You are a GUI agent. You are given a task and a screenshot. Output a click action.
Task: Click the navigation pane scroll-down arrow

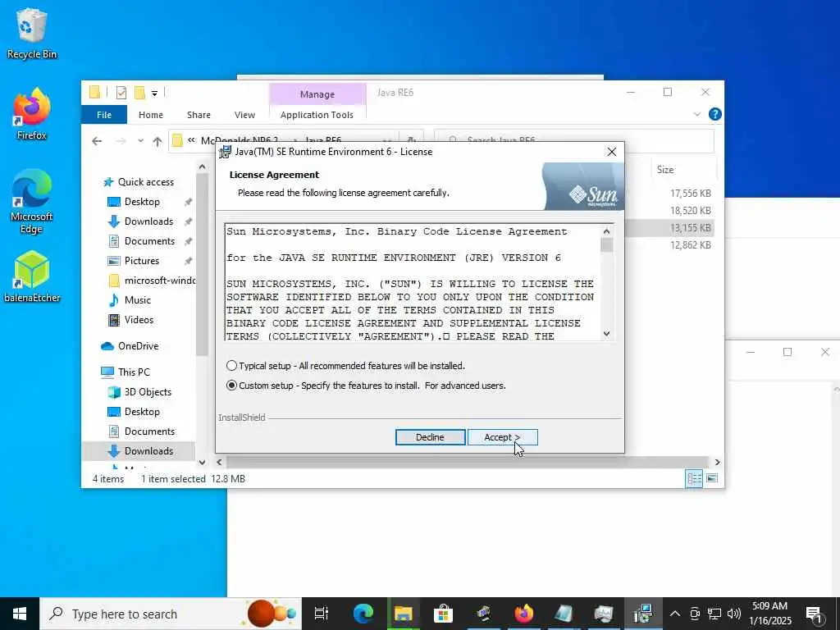[x=202, y=463]
